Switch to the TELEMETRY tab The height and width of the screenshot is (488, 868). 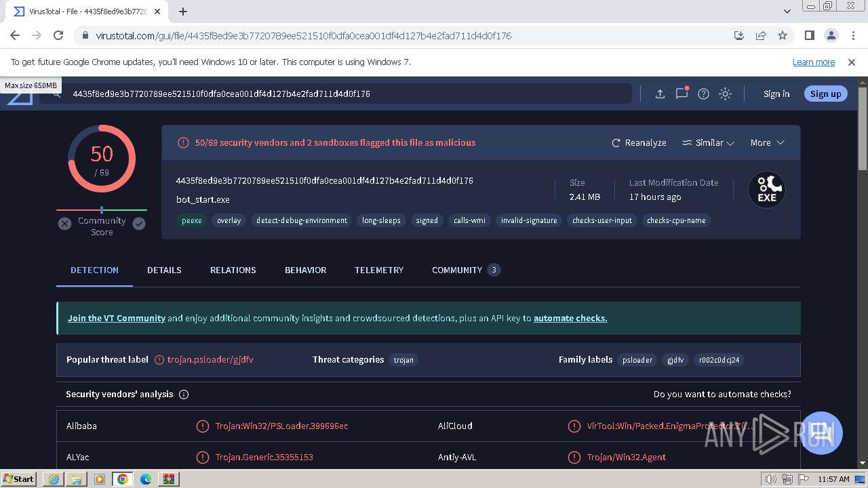[x=379, y=270]
